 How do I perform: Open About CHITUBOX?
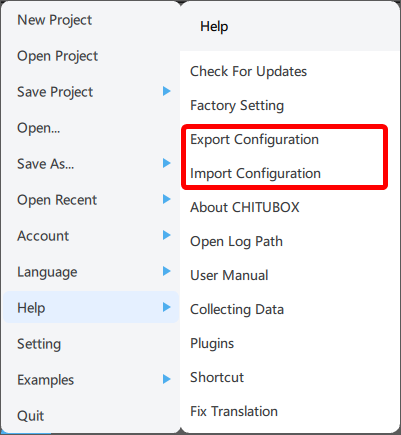(x=245, y=207)
